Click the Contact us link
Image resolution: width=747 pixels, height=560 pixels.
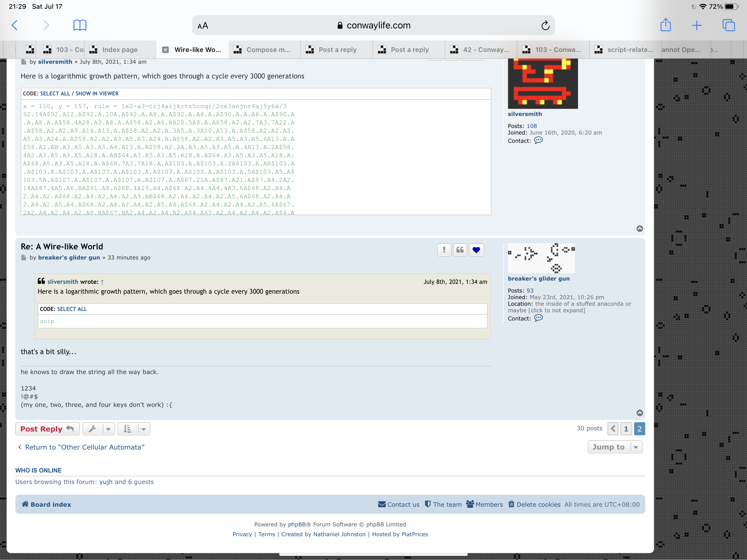pos(399,504)
